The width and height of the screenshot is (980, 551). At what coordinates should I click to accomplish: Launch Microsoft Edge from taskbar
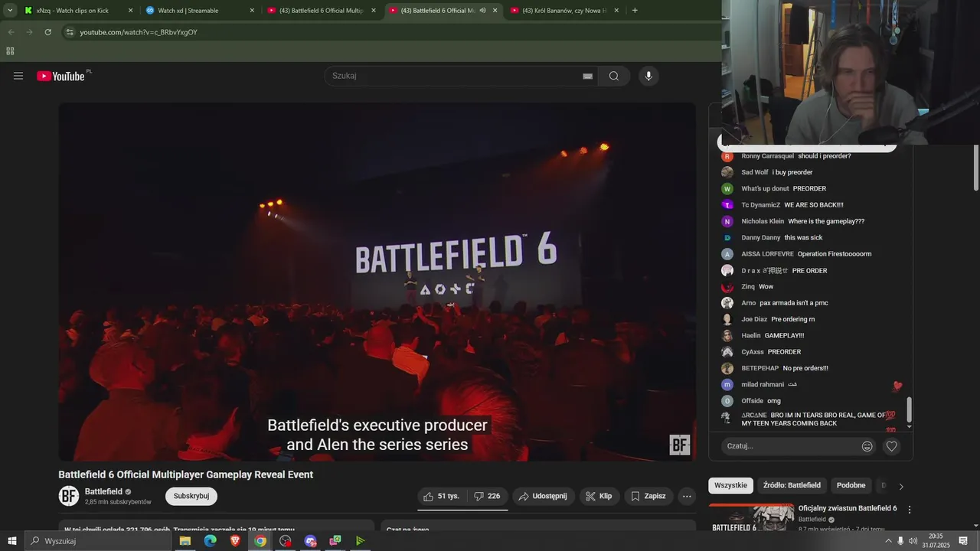pos(210,541)
